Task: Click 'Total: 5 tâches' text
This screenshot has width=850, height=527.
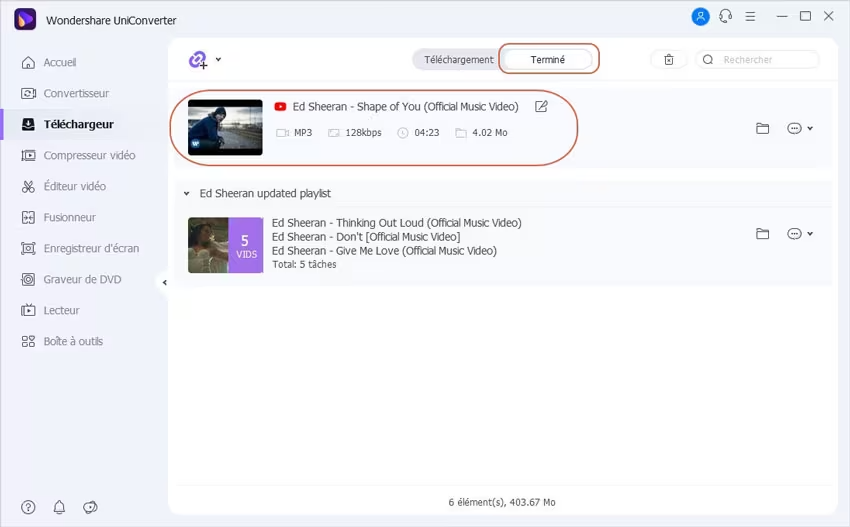Action: pos(304,265)
